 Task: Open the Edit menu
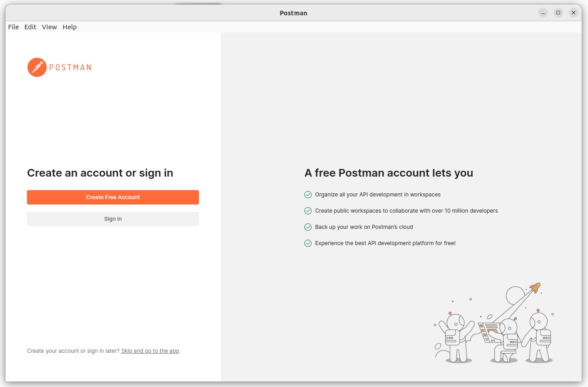coord(30,27)
